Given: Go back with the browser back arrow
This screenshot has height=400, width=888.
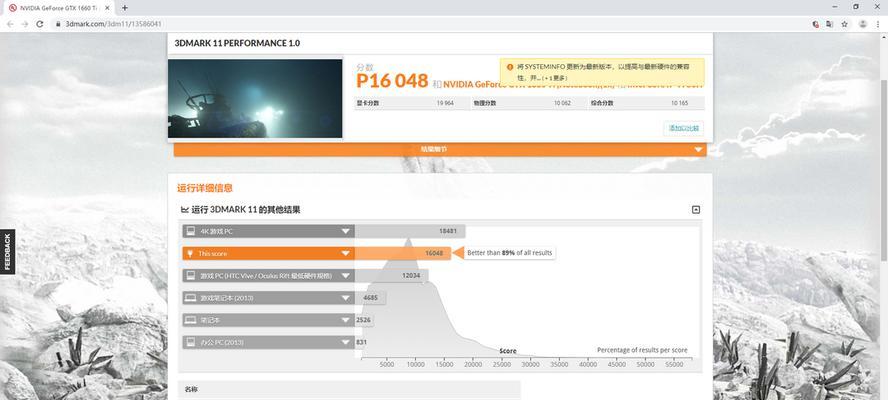Looking at the screenshot, I should click(x=10, y=24).
